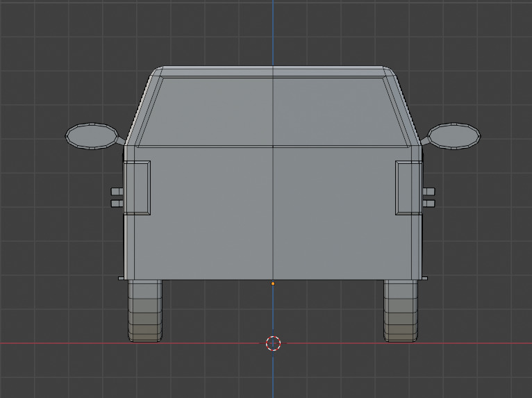Click the window panel on the car cabin

click(273, 113)
